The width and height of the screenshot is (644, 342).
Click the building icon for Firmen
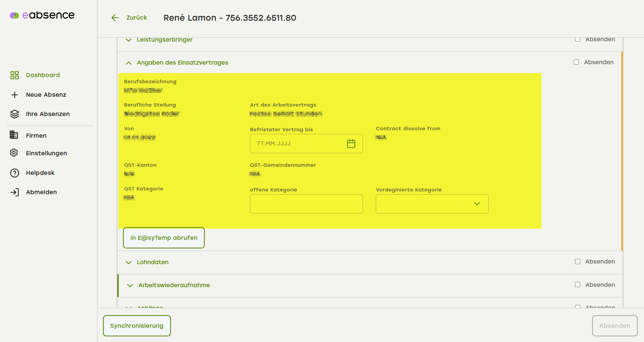click(x=14, y=135)
